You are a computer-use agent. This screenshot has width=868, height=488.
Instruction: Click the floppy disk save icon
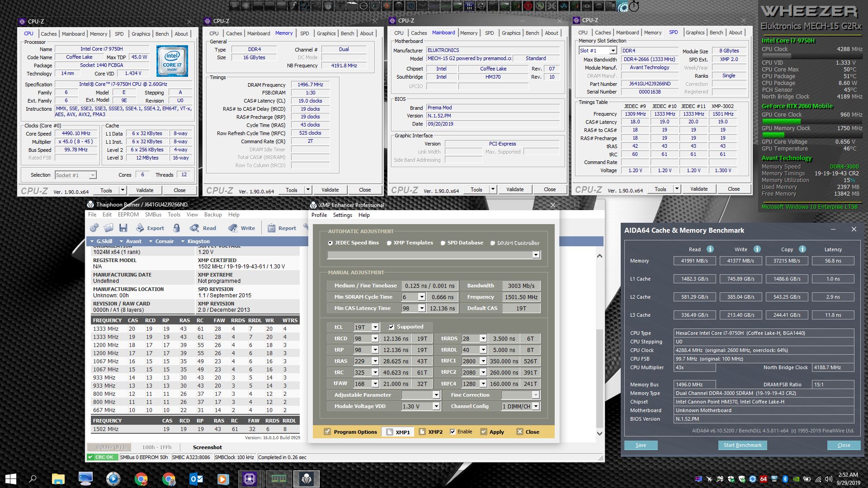pos(123,228)
